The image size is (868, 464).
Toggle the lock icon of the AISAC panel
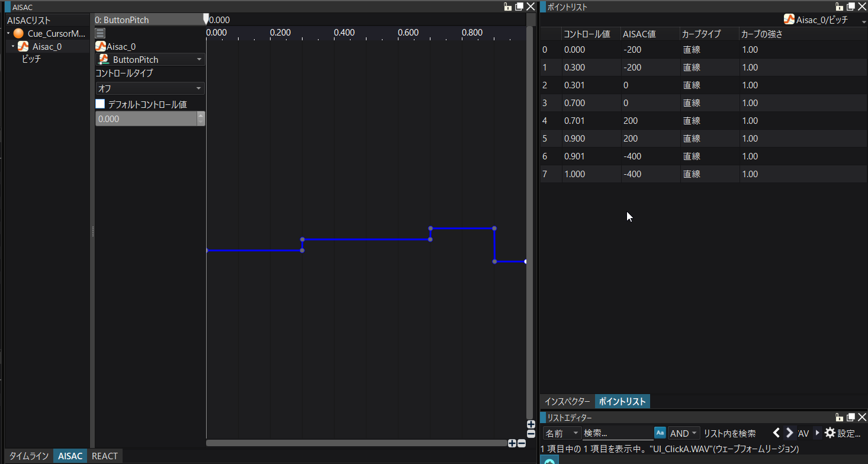(508, 7)
